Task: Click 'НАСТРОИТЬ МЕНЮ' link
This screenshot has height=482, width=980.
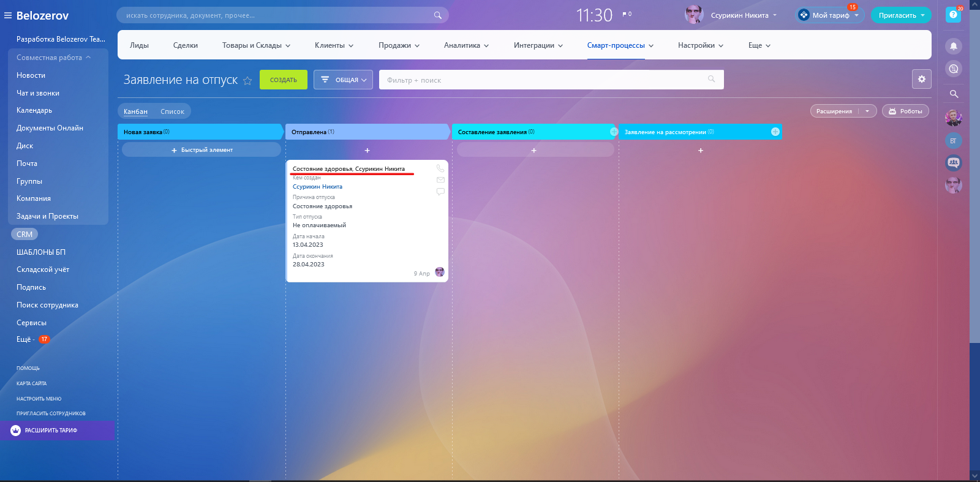Action: coord(39,399)
